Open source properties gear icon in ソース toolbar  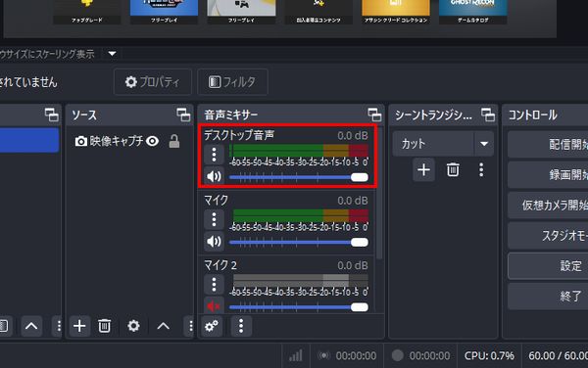pyautogui.click(x=133, y=326)
